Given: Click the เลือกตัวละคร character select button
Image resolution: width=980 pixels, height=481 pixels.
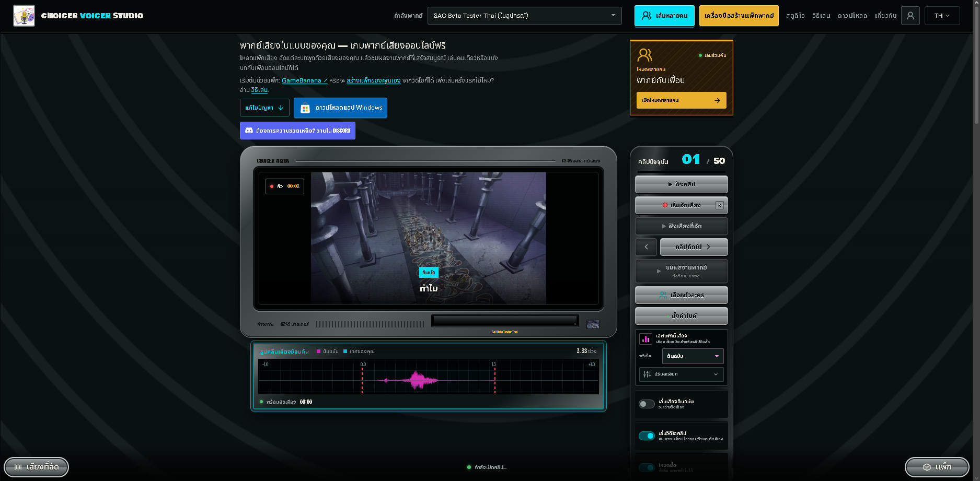Looking at the screenshot, I should pos(681,295).
